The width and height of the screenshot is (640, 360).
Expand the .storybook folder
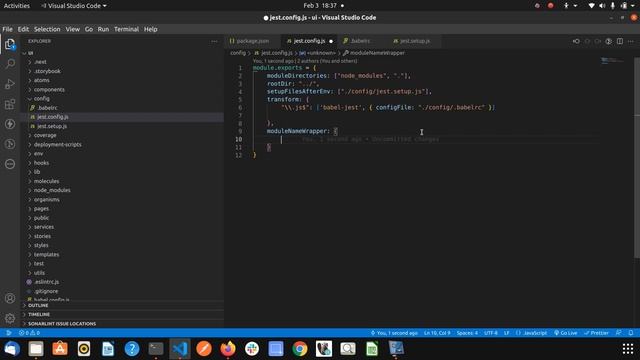coord(47,71)
